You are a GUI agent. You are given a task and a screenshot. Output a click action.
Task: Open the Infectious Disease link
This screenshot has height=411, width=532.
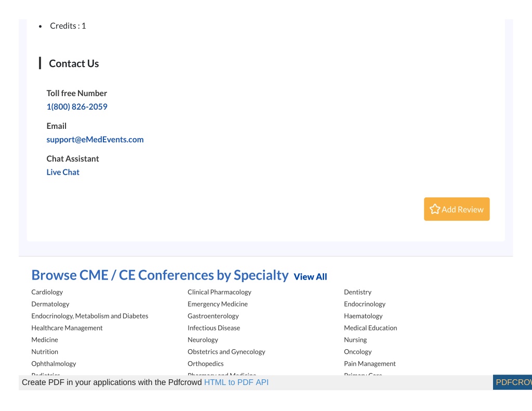click(x=214, y=328)
